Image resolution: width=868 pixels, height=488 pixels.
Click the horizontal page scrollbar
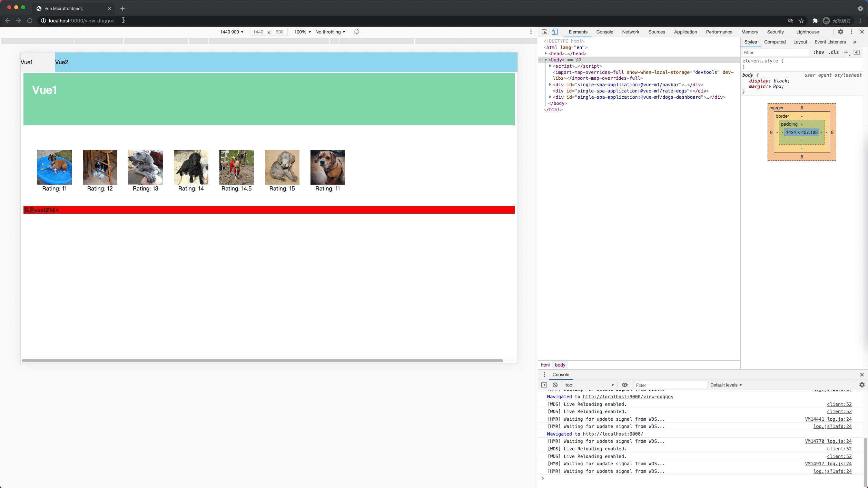[x=262, y=360]
